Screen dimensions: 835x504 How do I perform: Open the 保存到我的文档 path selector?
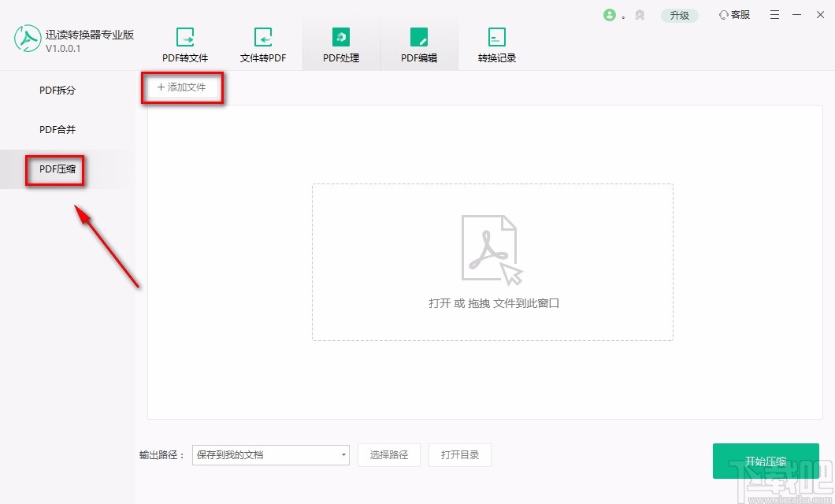pos(260,455)
